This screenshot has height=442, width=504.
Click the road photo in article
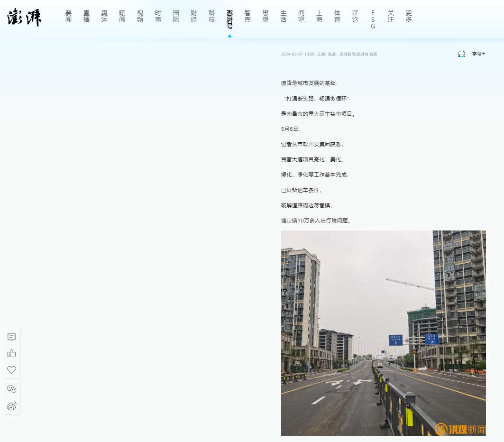coord(383,333)
